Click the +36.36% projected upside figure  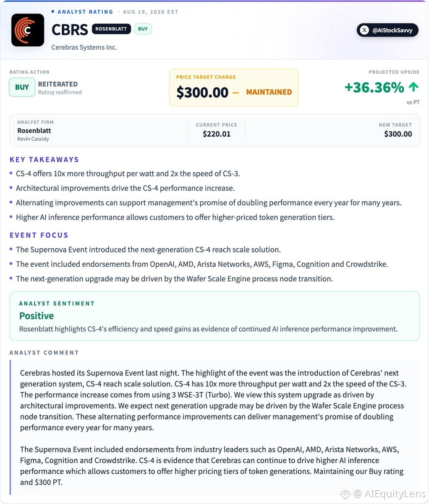click(374, 87)
